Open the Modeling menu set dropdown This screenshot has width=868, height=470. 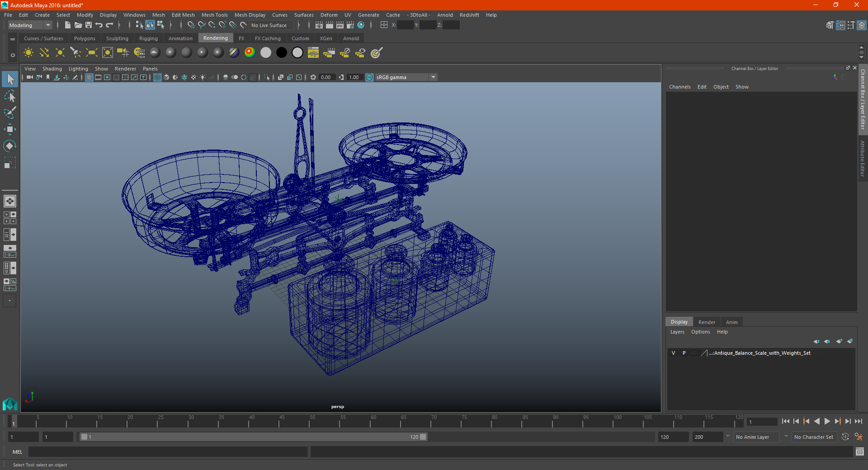[30, 25]
